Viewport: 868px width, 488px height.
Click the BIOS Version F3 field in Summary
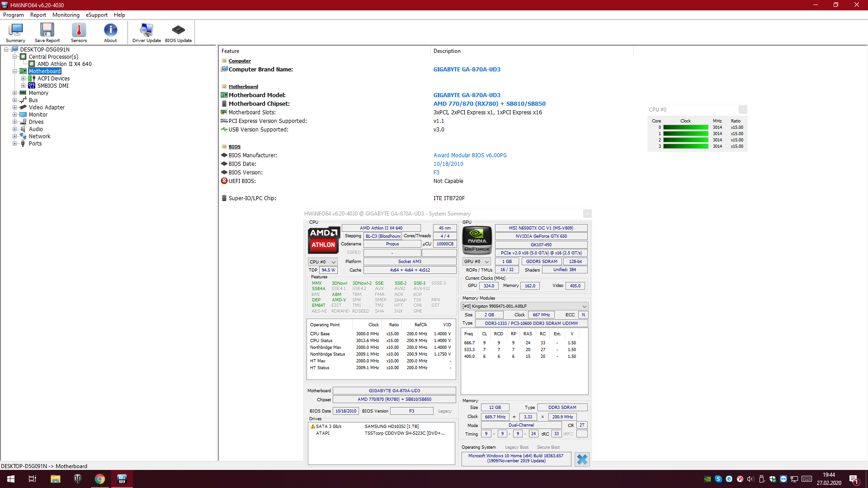click(x=411, y=411)
